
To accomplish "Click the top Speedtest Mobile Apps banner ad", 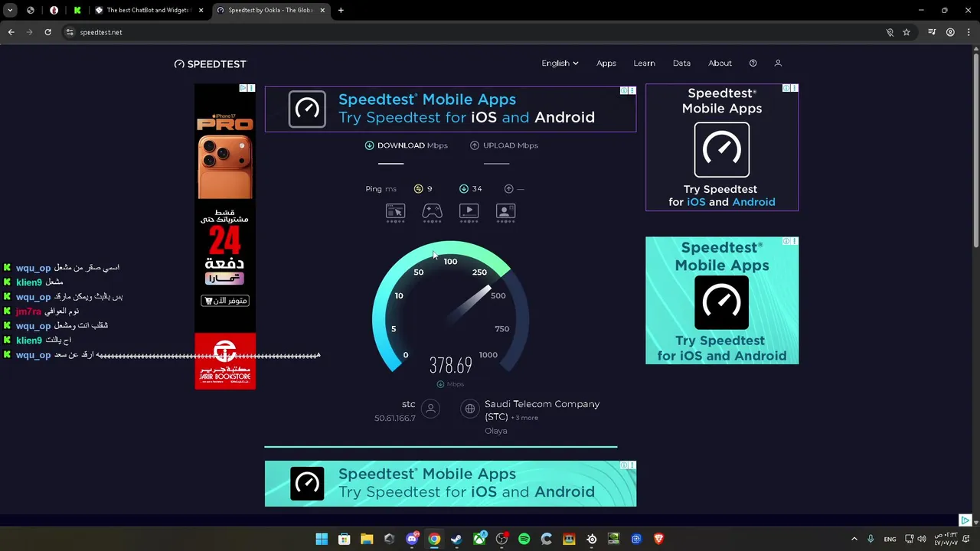I will [450, 109].
